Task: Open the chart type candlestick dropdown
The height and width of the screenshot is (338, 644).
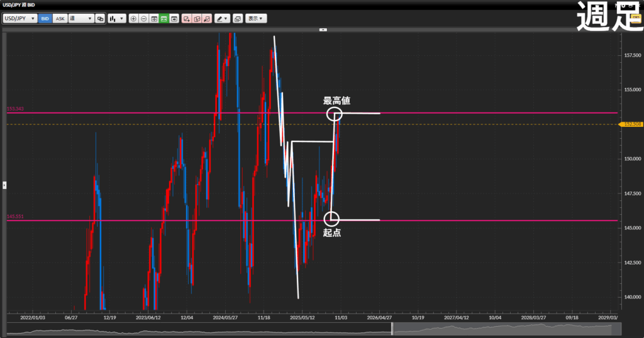Action: click(x=116, y=19)
